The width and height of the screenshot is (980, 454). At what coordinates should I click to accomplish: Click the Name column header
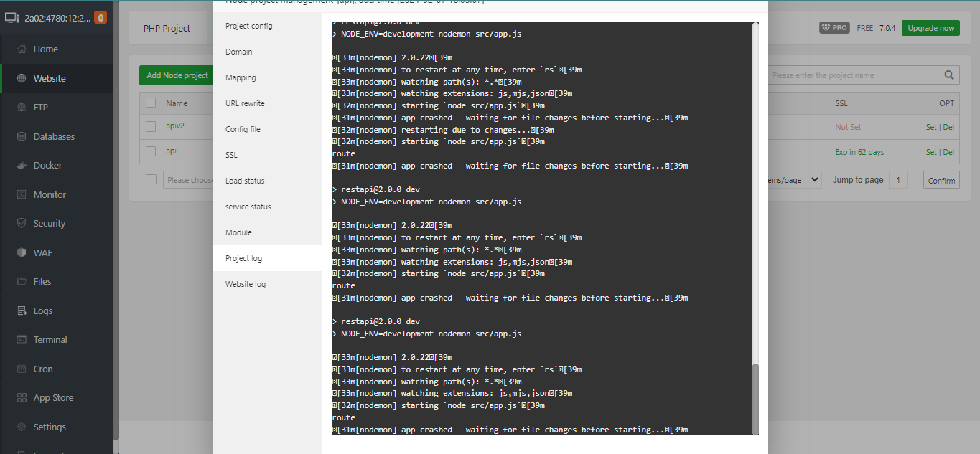[177, 103]
